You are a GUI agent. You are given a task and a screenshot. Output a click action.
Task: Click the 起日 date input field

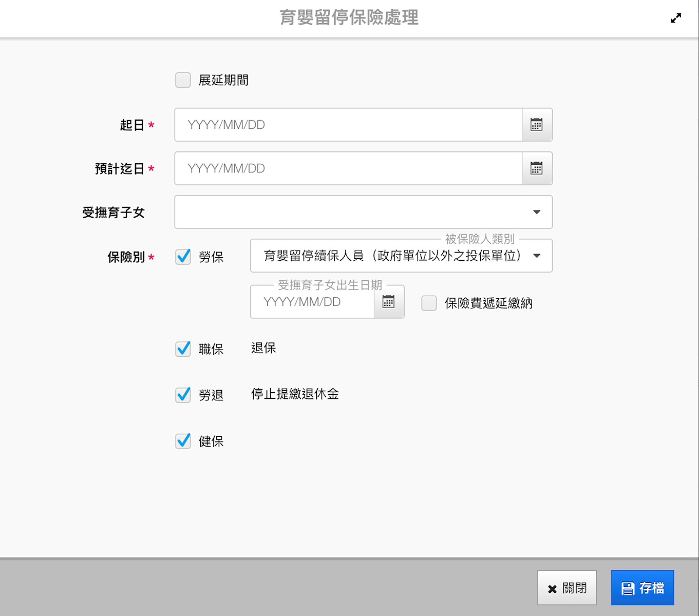point(348,125)
